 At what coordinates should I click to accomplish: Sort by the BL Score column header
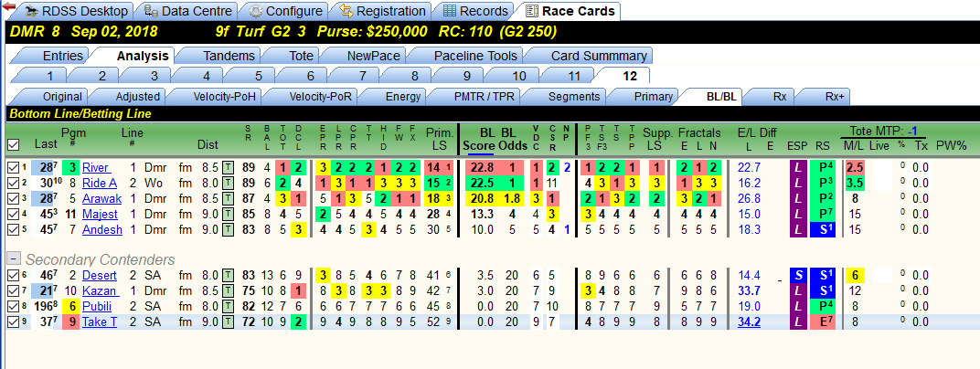click(x=479, y=139)
